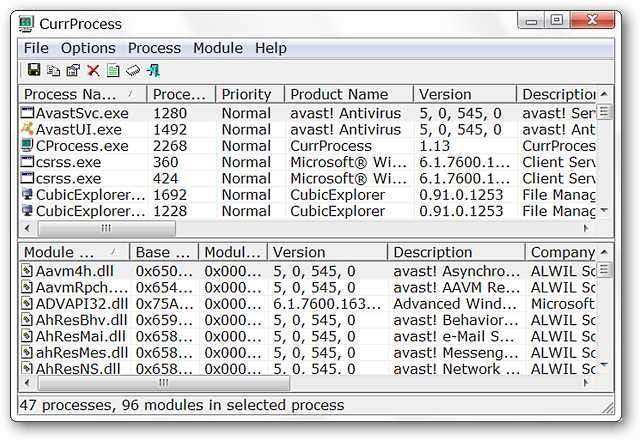Click the green HTML report icon

[113, 70]
